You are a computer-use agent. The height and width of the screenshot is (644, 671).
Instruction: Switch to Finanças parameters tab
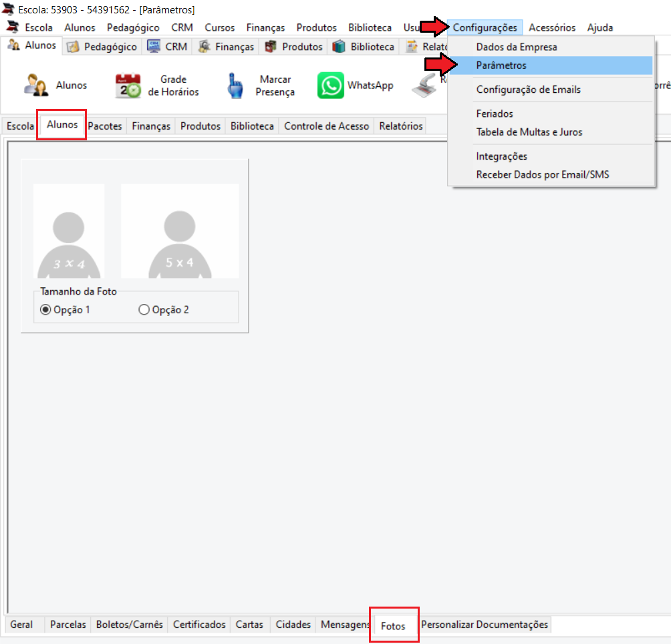click(x=151, y=126)
